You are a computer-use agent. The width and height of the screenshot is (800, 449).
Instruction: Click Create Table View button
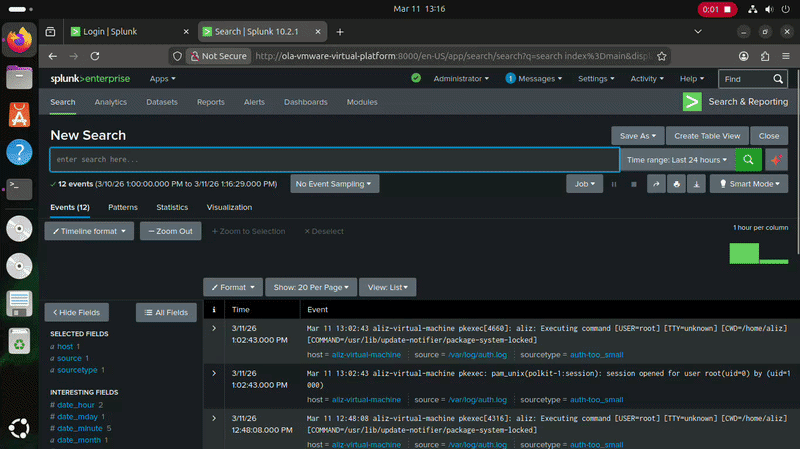[707, 136]
